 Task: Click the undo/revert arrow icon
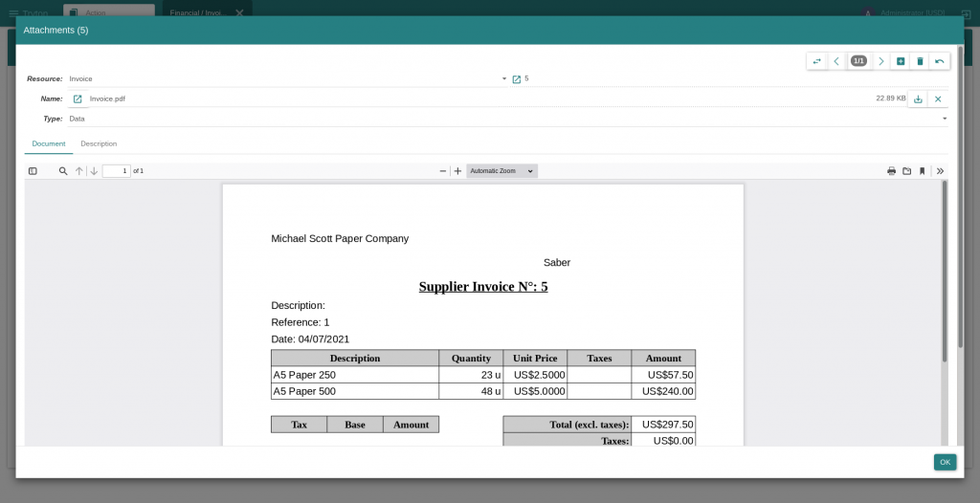(x=940, y=61)
